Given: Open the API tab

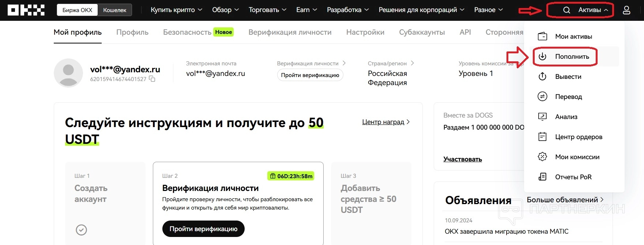Looking at the screenshot, I should pyautogui.click(x=465, y=32).
